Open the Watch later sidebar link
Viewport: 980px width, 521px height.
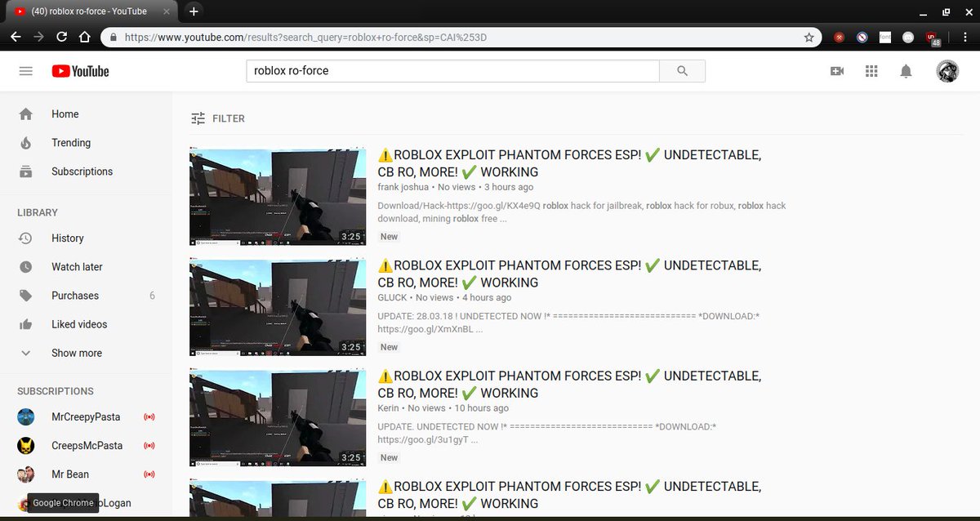point(77,267)
